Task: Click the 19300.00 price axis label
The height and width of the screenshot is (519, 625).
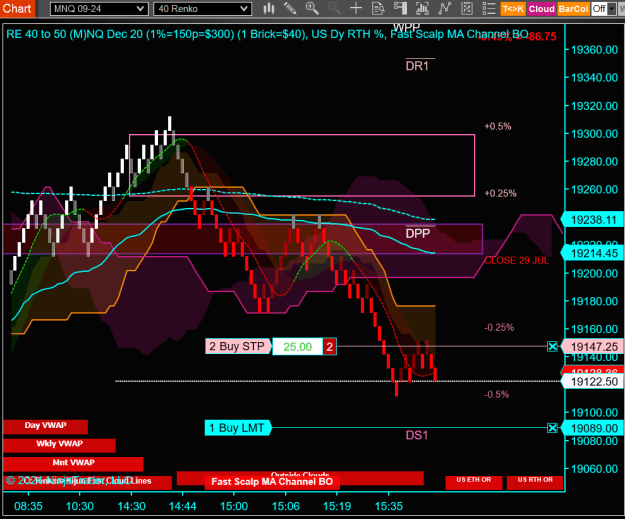Action: coord(594,134)
